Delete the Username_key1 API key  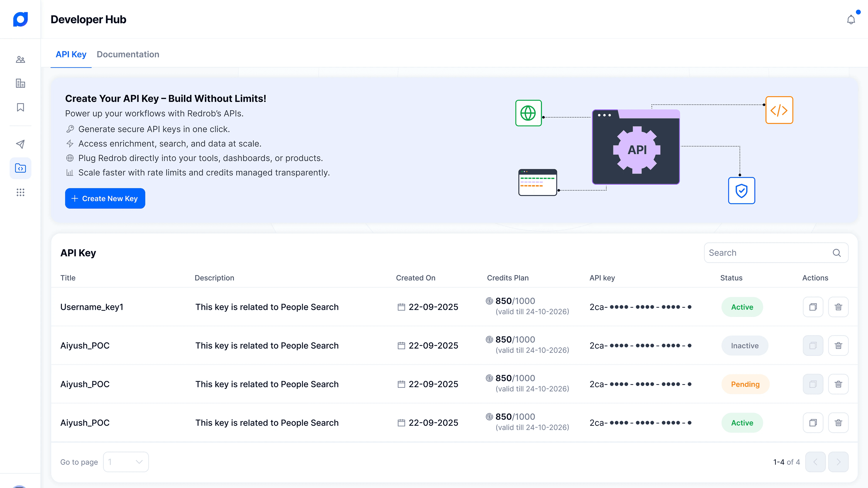(x=838, y=307)
